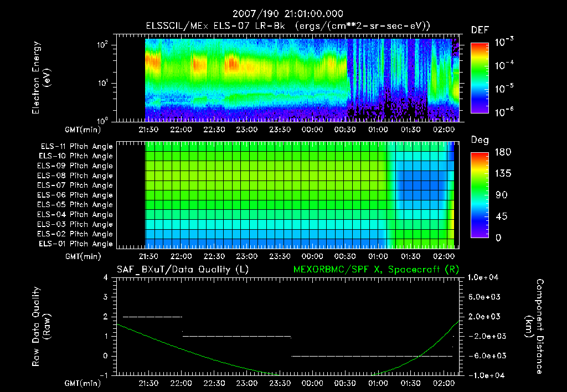Click the ELS-09 Pitch Angle label
The height and width of the screenshot is (392, 567).
[x=75, y=166]
